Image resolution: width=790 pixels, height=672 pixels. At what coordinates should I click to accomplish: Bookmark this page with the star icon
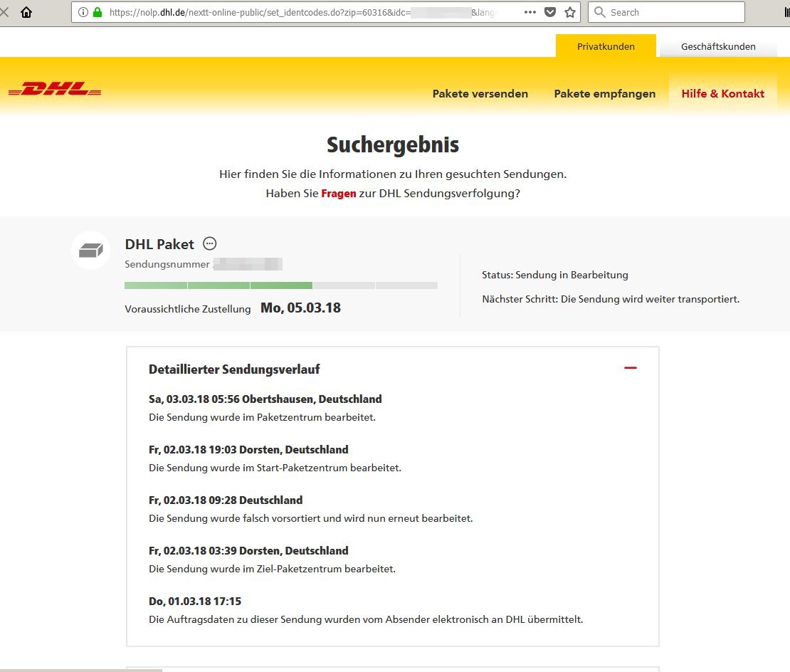(x=570, y=12)
